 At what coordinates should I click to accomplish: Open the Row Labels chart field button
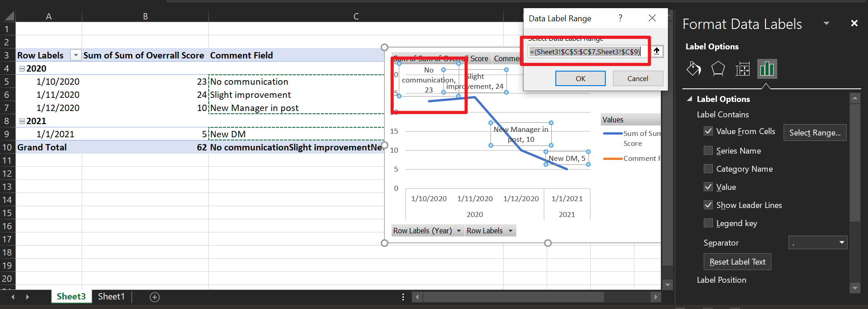pyautogui.click(x=490, y=231)
